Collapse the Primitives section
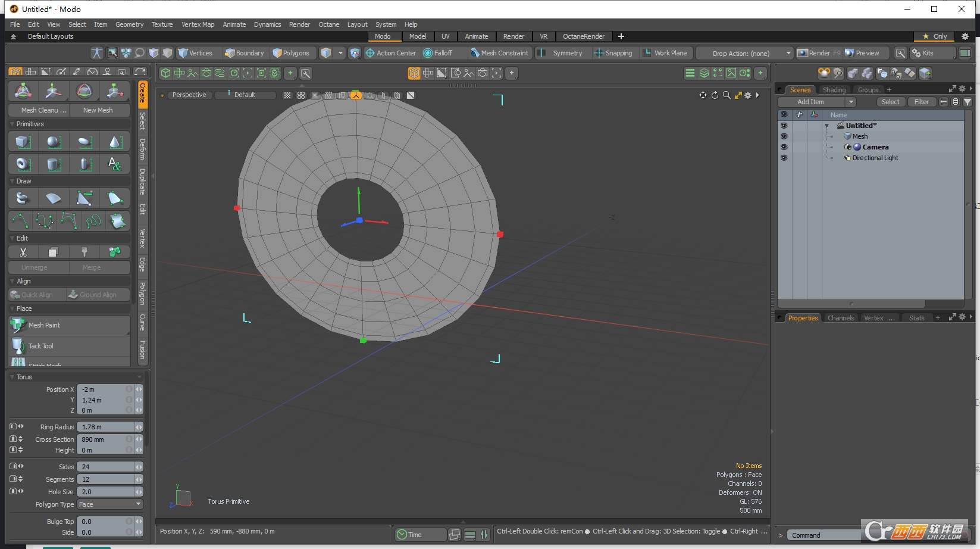 12,124
